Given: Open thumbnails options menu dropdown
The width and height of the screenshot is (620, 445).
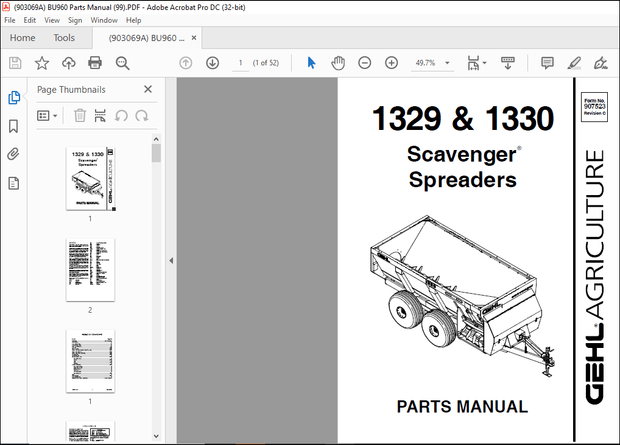Looking at the screenshot, I should [47, 116].
